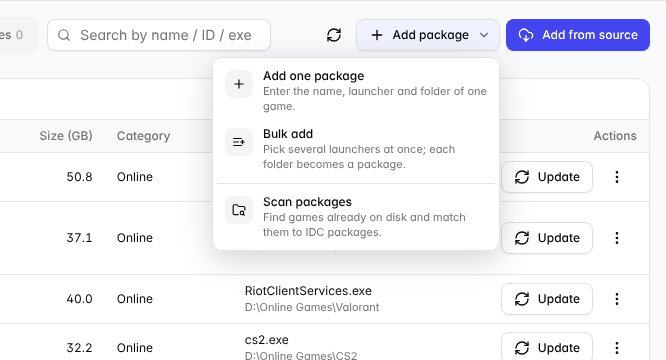Click the Actions column header
Image resolution: width=666 pixels, height=360 pixels.
(615, 136)
